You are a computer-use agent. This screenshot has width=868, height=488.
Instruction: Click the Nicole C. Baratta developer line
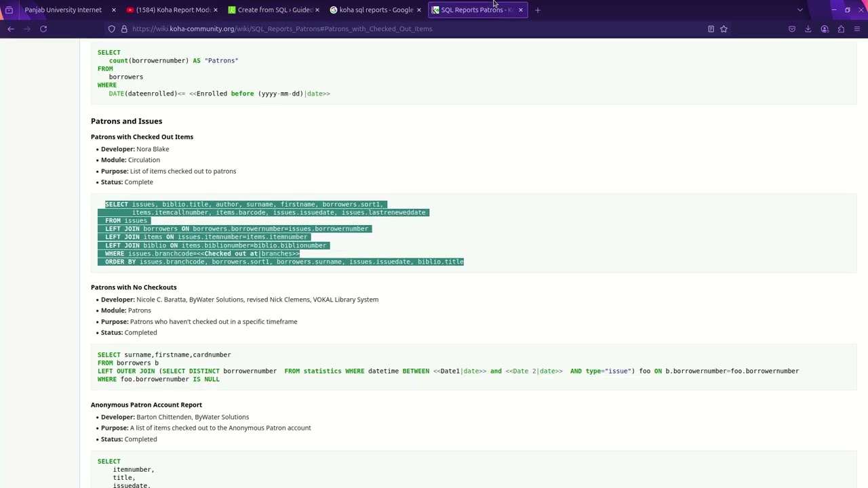tap(239, 300)
